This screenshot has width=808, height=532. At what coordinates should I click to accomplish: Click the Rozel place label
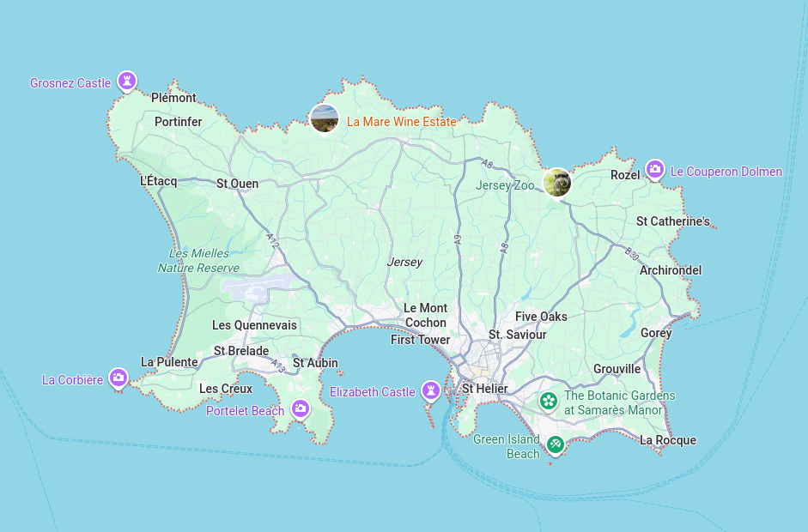(625, 175)
